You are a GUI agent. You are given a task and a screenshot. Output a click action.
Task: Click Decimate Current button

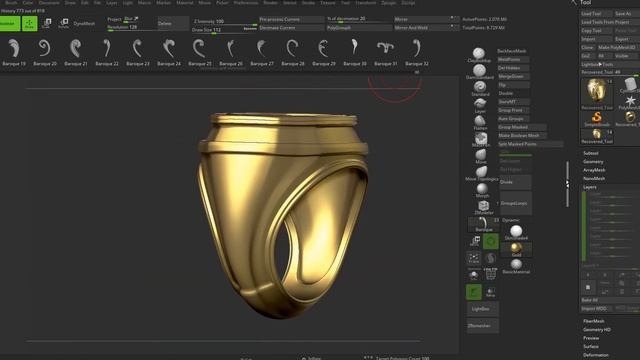click(291, 28)
